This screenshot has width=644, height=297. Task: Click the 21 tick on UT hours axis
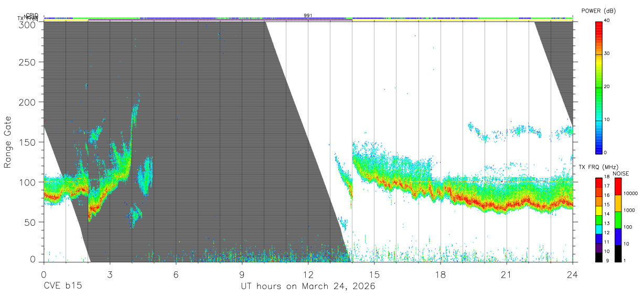tap(507, 274)
